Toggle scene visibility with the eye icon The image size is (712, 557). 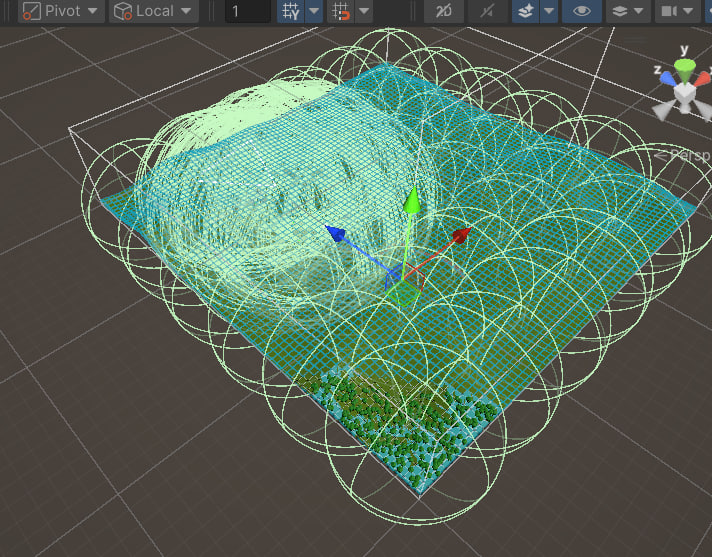coord(582,11)
